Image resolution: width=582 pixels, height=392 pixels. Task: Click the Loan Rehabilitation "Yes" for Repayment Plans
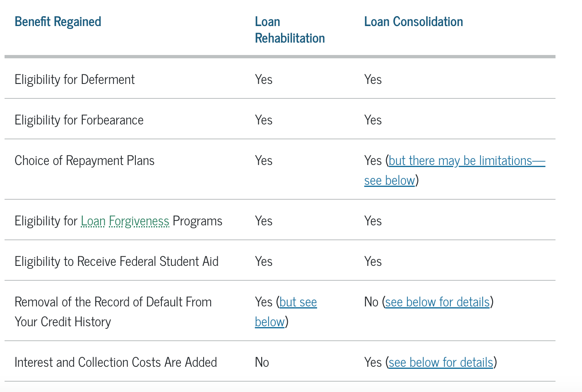point(264,161)
